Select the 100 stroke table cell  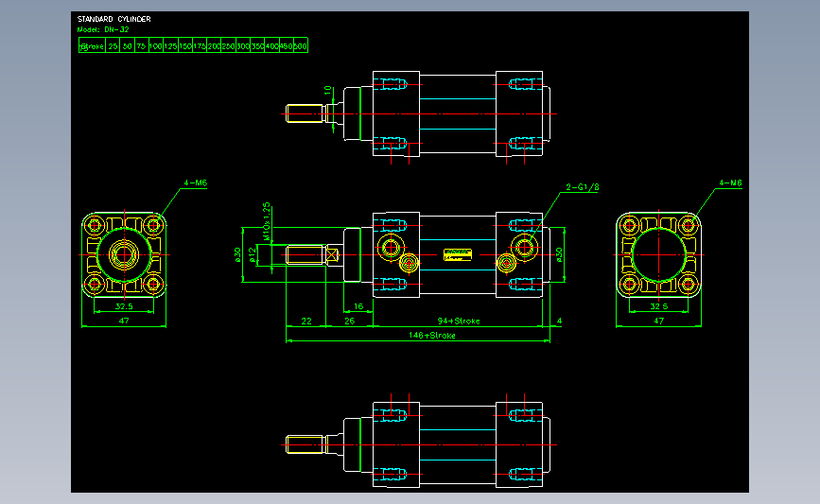click(156, 46)
